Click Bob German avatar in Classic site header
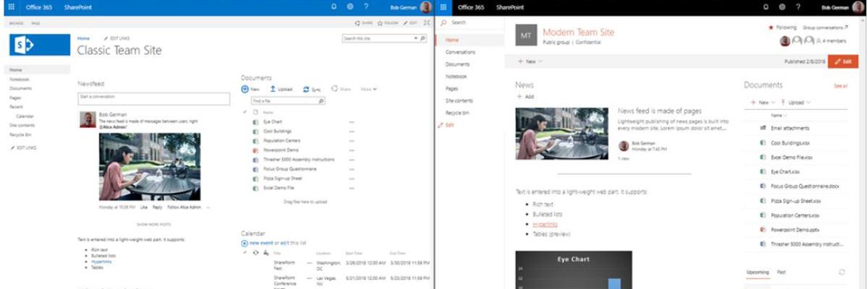This screenshot has width=868, height=289. 425,7
